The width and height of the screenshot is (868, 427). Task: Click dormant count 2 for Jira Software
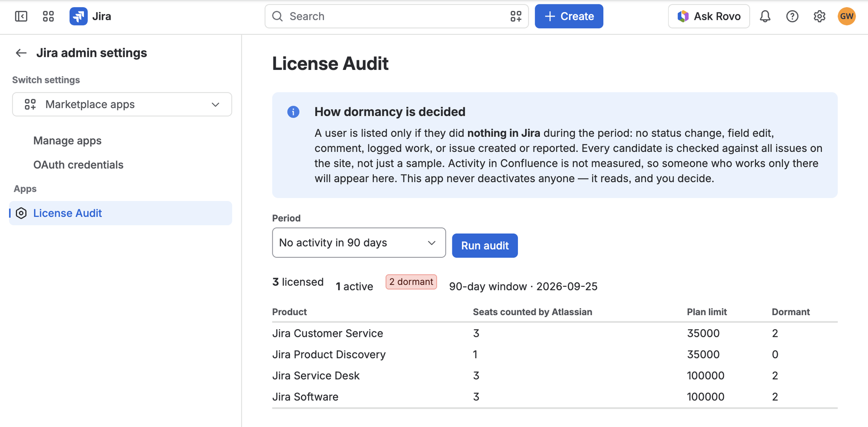tap(775, 397)
